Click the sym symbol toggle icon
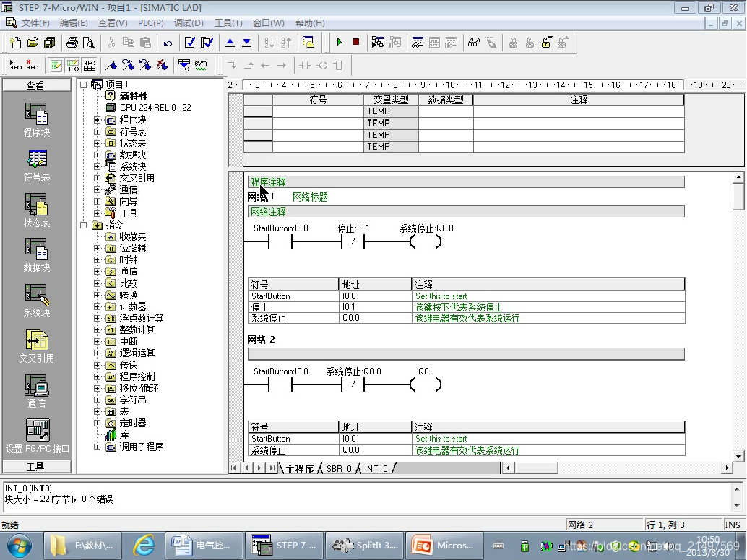Screen dimensions: 747x560 201,65
